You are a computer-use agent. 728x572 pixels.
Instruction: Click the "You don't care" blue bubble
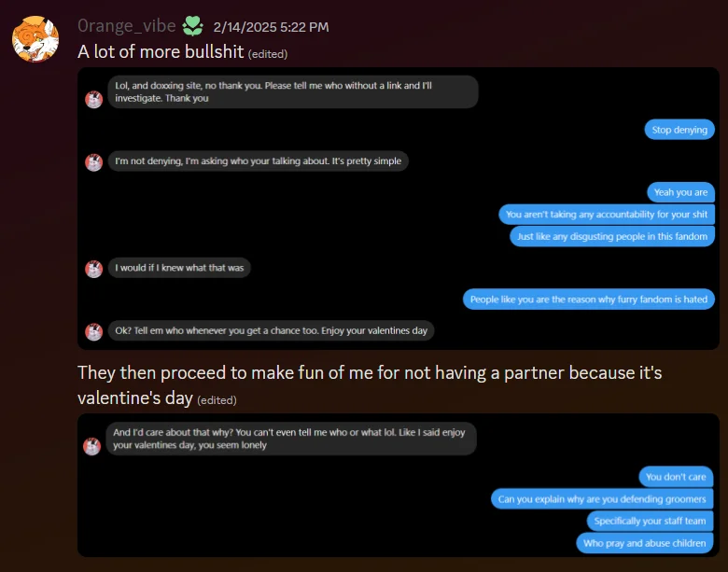click(676, 477)
